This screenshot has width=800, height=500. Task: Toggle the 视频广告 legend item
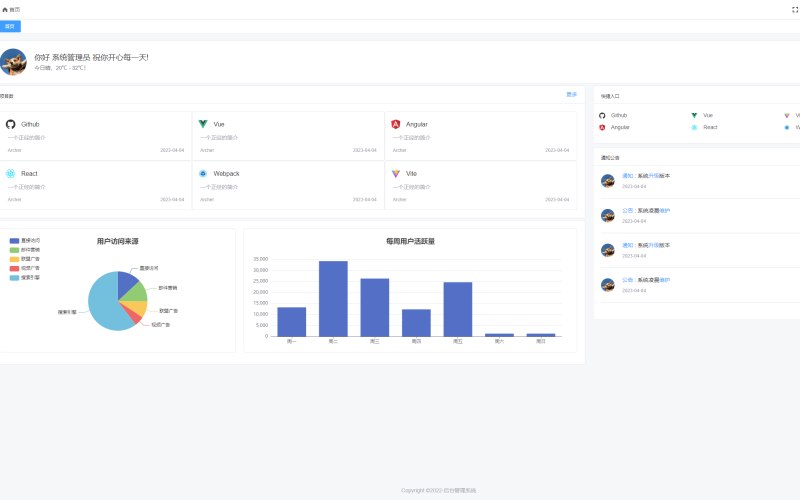click(24, 268)
